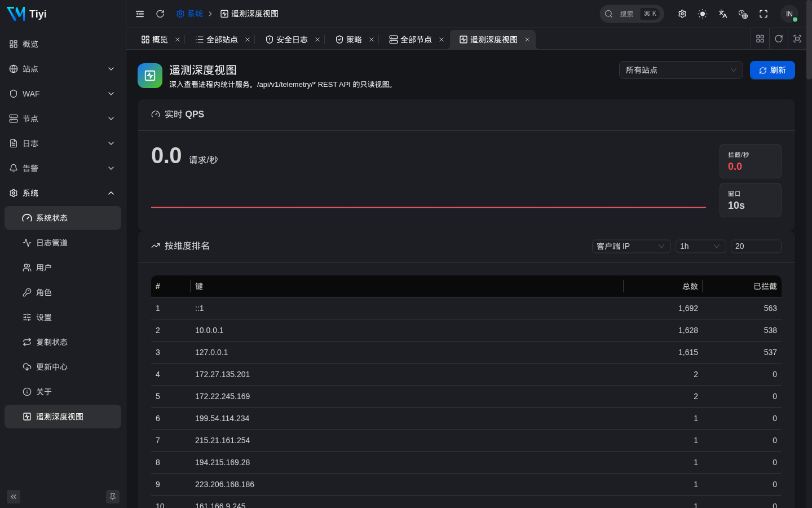Open 用户 in the sidebar
812x508 pixels.
pyautogui.click(x=63, y=268)
